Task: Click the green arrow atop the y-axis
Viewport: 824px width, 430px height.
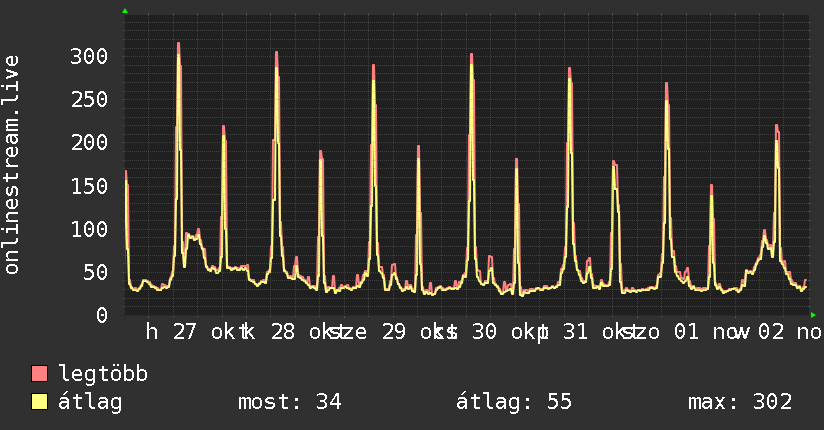Action: 125,11
